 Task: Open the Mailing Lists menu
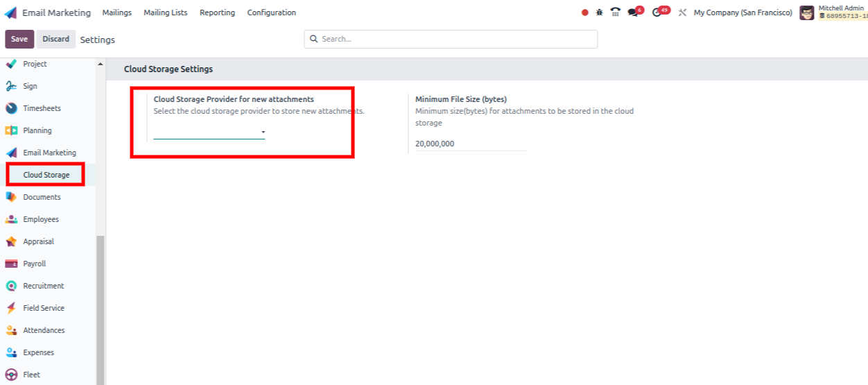(x=165, y=12)
